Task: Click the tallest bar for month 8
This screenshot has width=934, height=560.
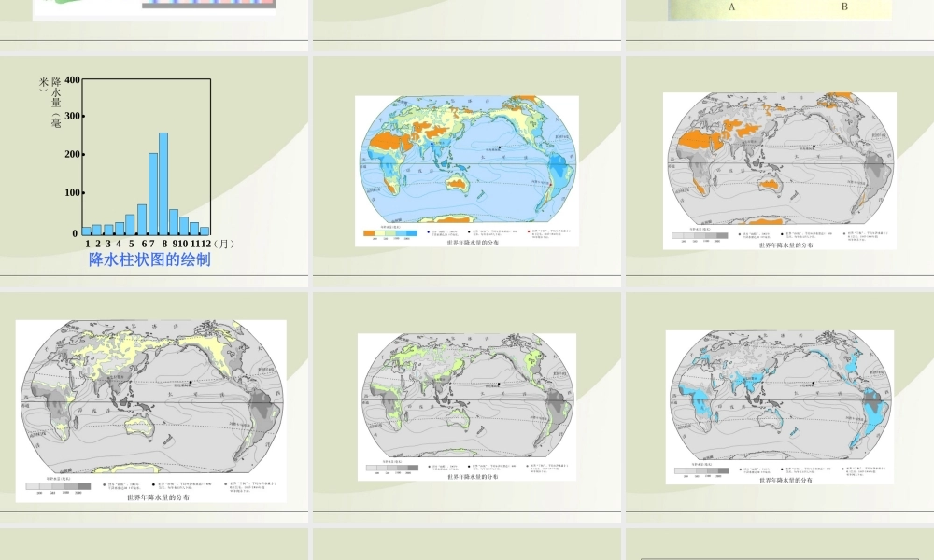Action: pos(163,184)
